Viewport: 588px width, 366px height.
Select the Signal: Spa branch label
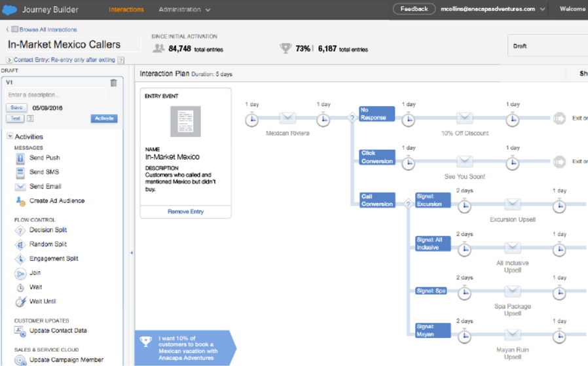[431, 291]
